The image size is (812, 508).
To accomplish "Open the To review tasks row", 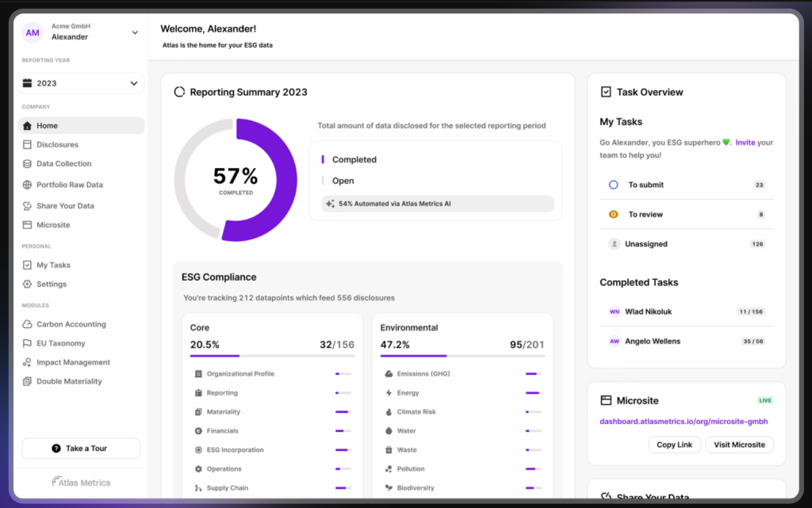I will [x=687, y=215].
